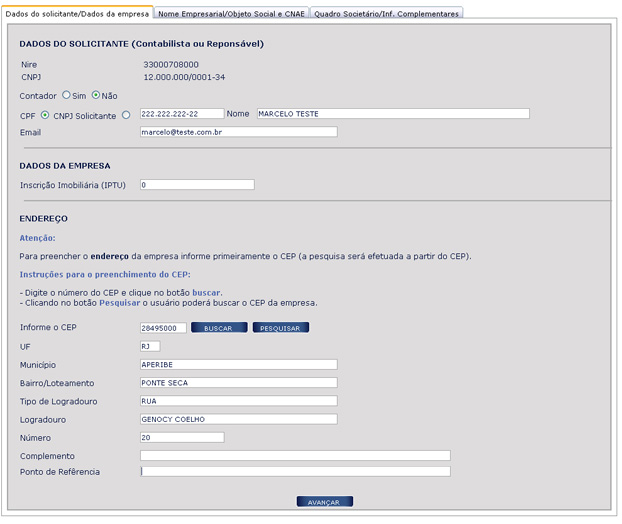Click the Tipo de Logradouro field RUA
Viewport: 622px width, 524px height.
click(239, 401)
